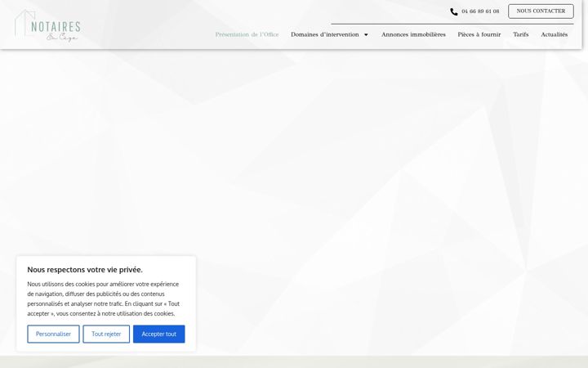This screenshot has height=368, width=588.
Task: Click the Notaires logo in the header
Action: [47, 25]
